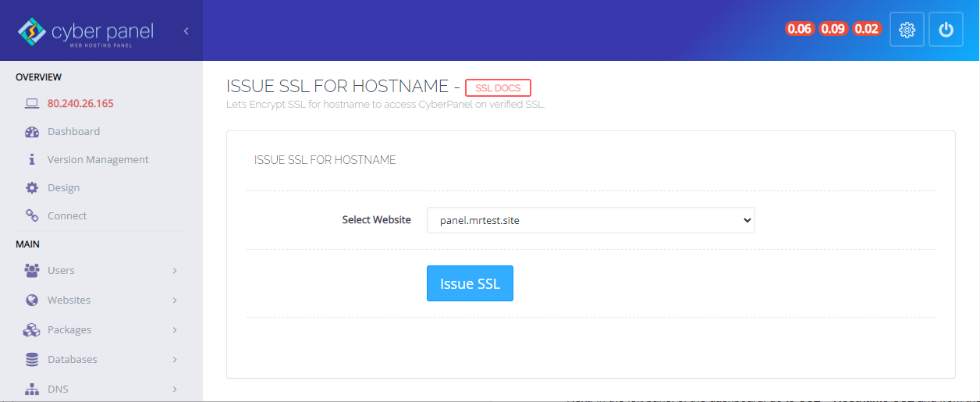Expand the Websites submenu arrow
980x402 pixels.
pyautogui.click(x=175, y=301)
